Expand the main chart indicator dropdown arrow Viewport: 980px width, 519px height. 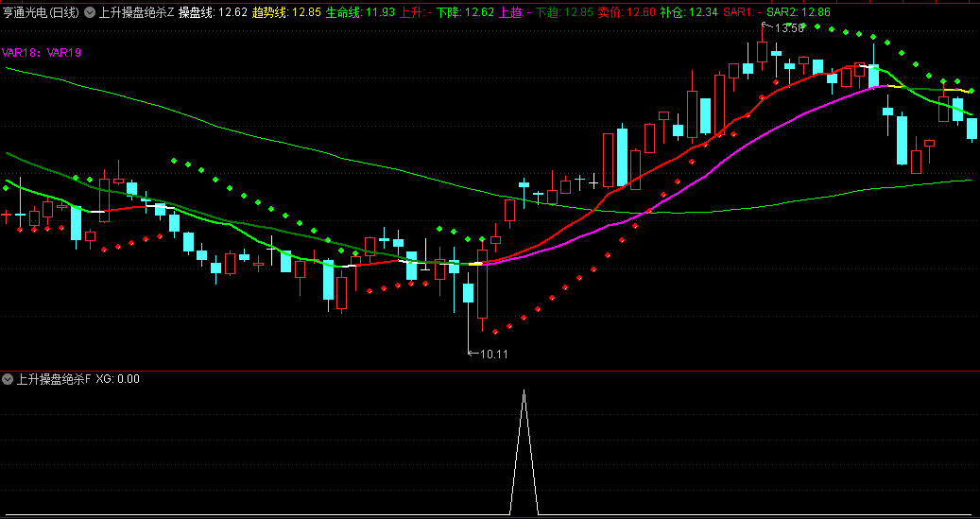pos(90,12)
